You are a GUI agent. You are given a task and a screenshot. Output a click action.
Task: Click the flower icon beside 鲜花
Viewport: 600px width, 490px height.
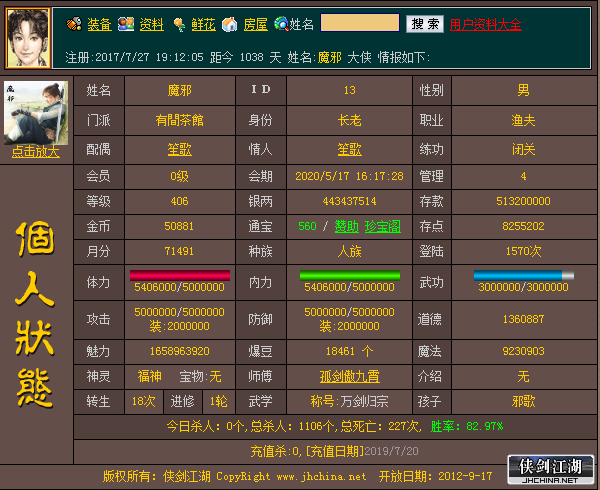(x=179, y=25)
